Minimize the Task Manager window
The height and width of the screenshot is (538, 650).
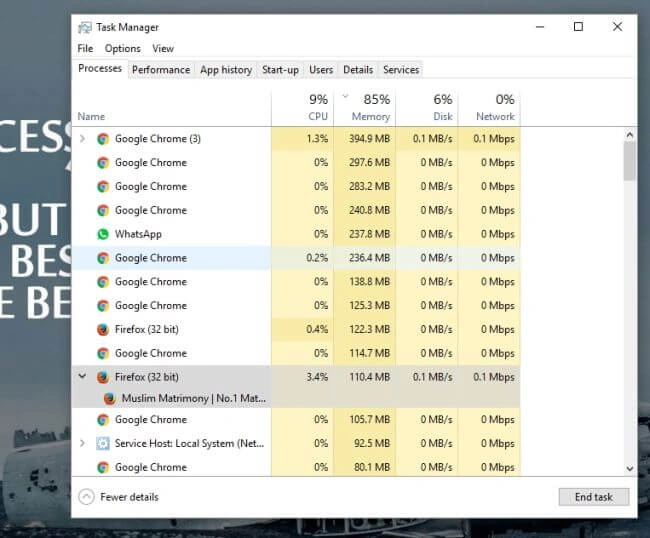coord(540,27)
